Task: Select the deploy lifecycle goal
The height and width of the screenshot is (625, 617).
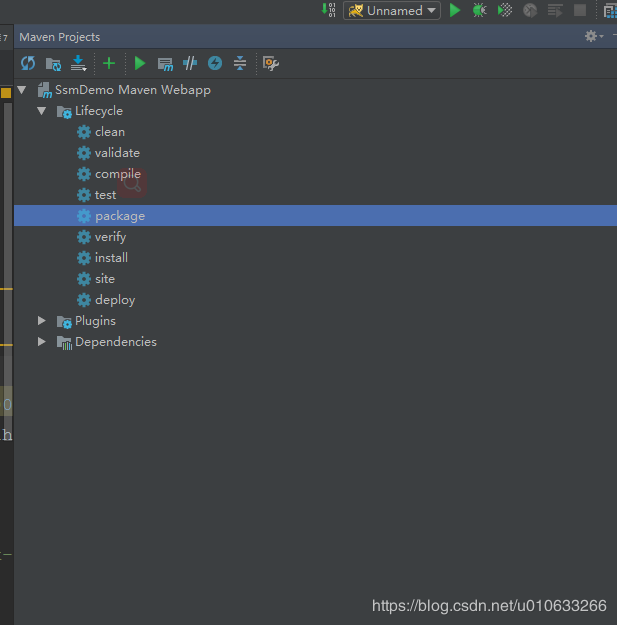Action: [x=115, y=300]
